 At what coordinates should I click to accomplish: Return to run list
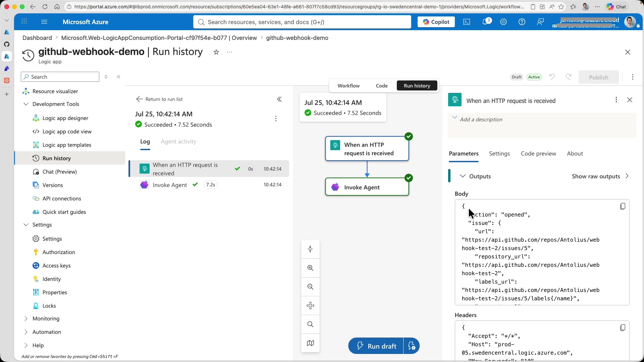click(160, 99)
